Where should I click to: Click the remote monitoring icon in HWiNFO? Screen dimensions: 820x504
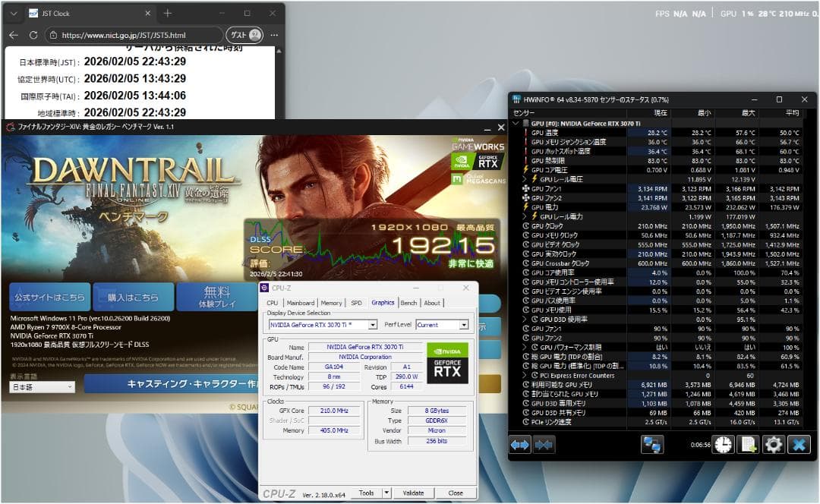tap(651, 444)
